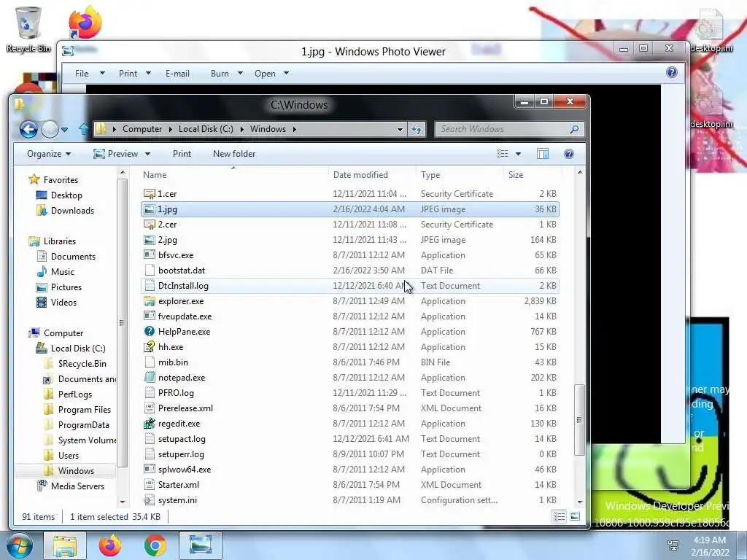Select the Starter.xml file
747x560 pixels.
[350, 485]
